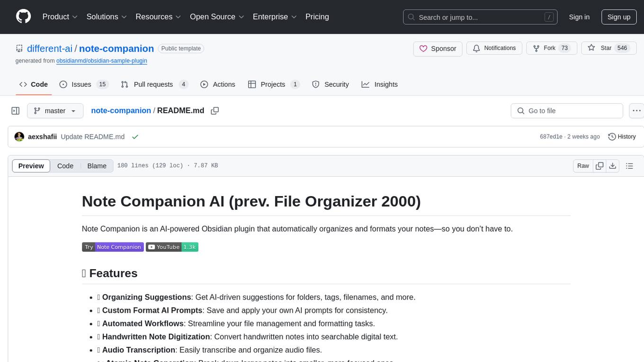Expand the Solutions menu
Image resolution: width=644 pixels, height=362 pixels.
coord(107,17)
